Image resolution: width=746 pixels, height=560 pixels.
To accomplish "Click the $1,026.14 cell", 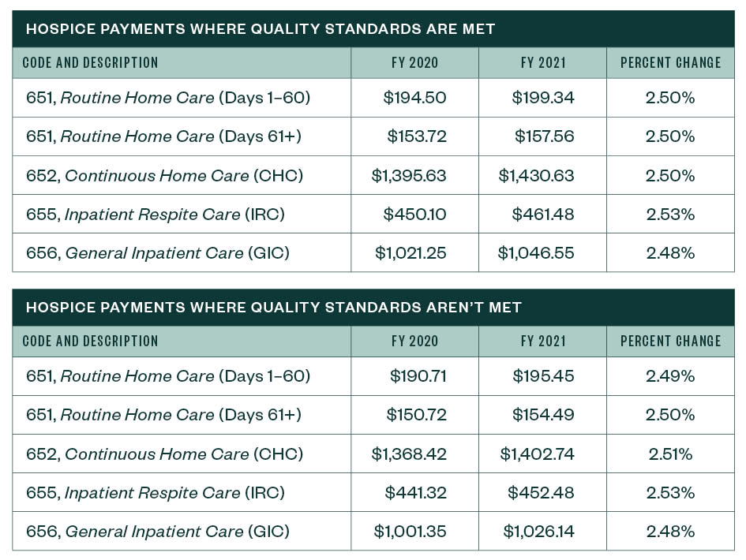I will (538, 532).
